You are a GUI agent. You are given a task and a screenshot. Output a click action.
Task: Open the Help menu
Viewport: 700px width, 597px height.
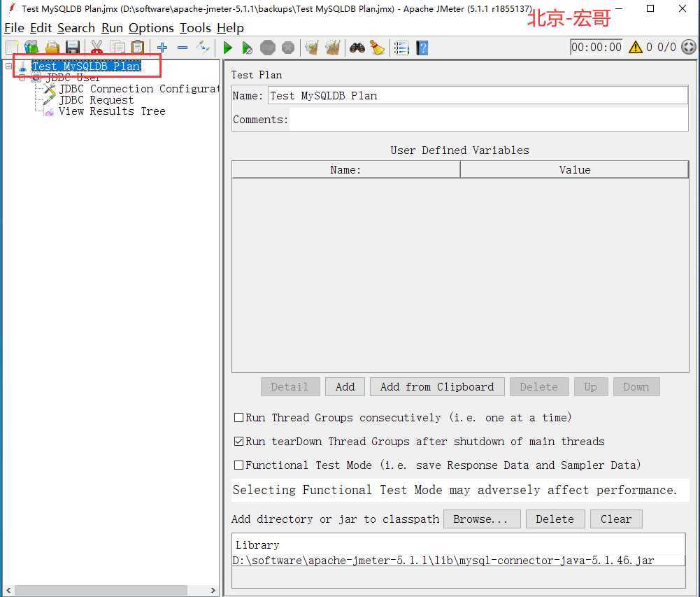[x=230, y=28]
